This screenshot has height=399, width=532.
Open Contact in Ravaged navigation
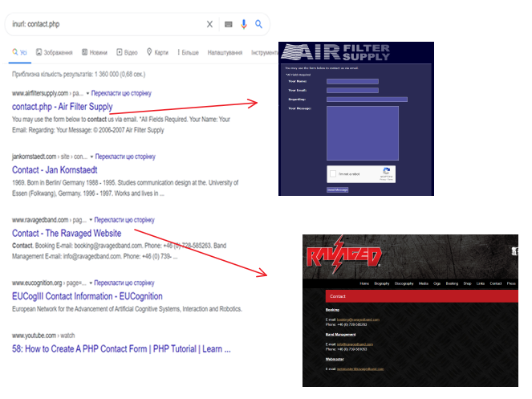[496, 283]
